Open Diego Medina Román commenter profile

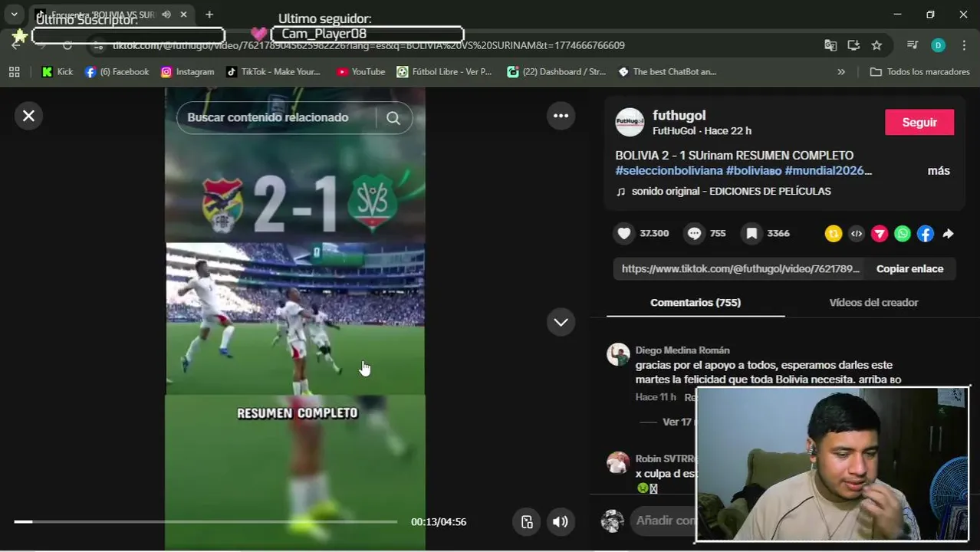pos(682,350)
